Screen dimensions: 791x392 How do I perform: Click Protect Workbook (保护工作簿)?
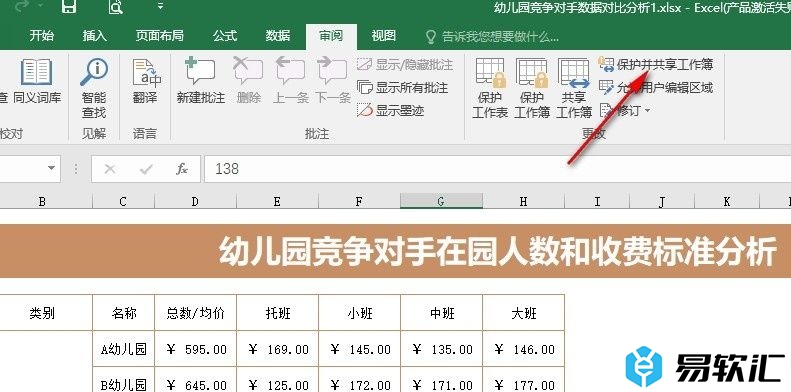point(532,88)
